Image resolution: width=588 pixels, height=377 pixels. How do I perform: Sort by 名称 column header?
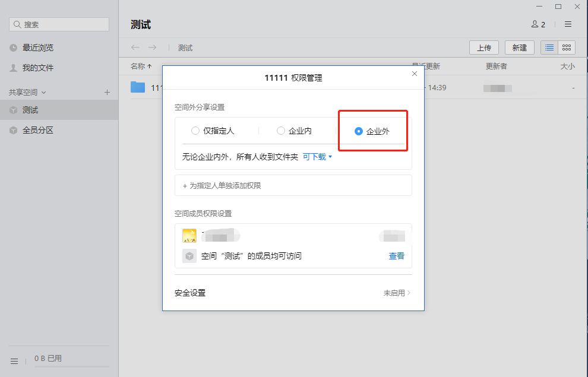pos(141,66)
